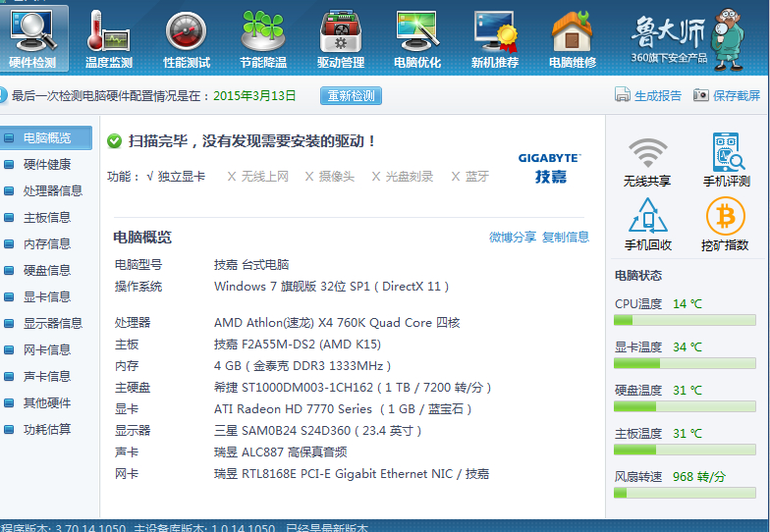
Task: Click the 4 GB 金泰克 DDR3 memory value
Action: point(302,365)
